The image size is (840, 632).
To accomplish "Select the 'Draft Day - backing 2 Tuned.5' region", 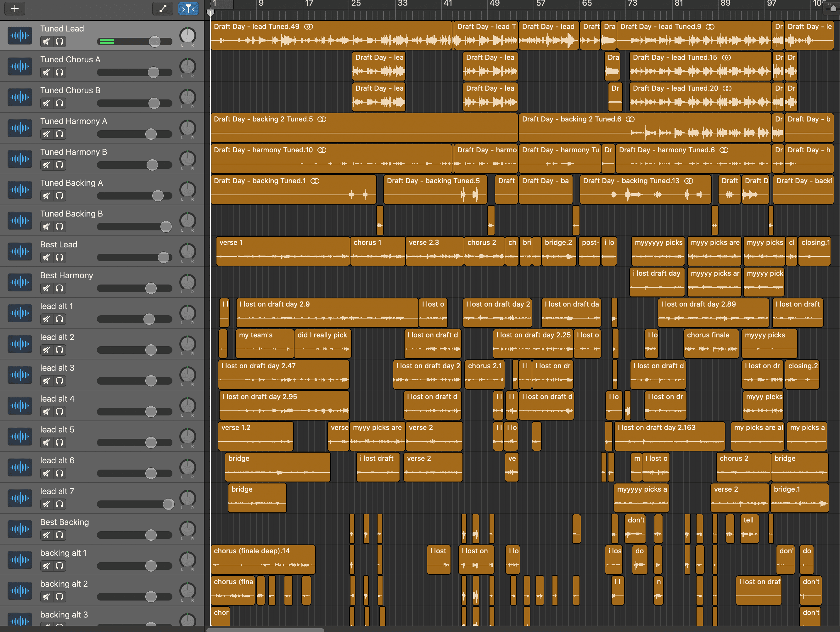I will [364, 128].
